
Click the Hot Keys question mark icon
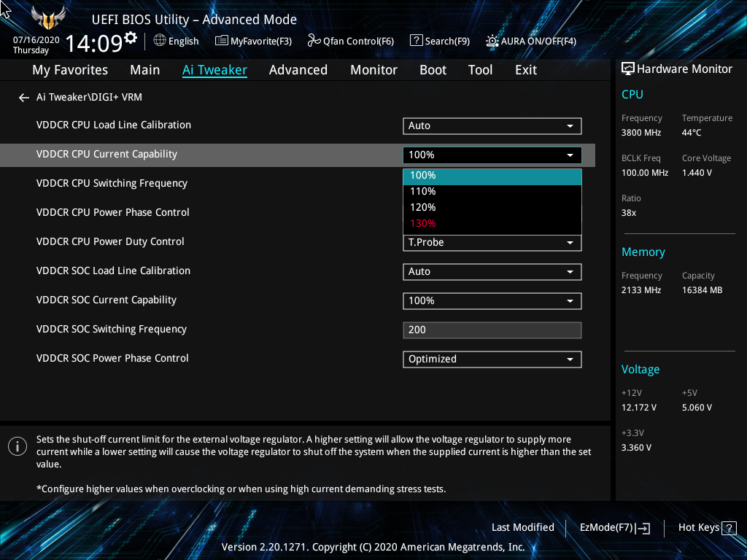click(x=729, y=528)
